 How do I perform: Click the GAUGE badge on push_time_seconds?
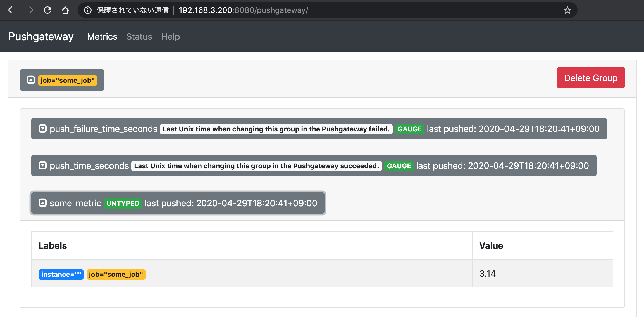[x=399, y=166]
